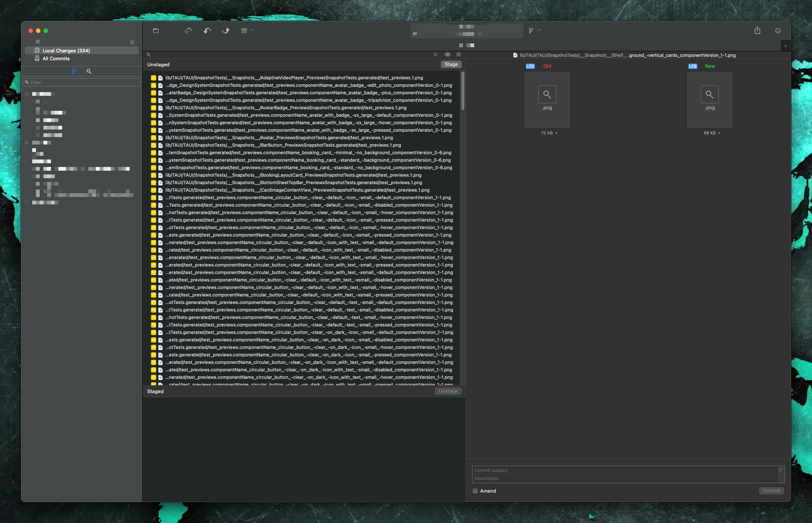Open feedback via the smiley icon
Viewport: 812px width, 523px height.
click(778, 31)
